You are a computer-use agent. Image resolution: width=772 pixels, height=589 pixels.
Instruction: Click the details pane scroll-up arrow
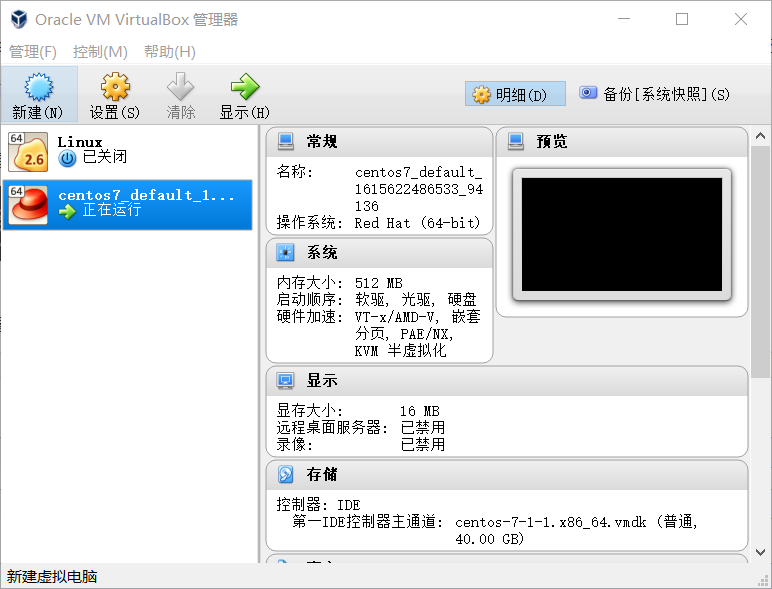[760, 135]
